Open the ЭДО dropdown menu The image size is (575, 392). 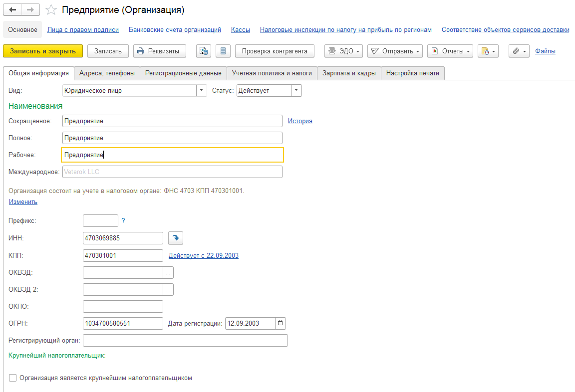tap(343, 51)
